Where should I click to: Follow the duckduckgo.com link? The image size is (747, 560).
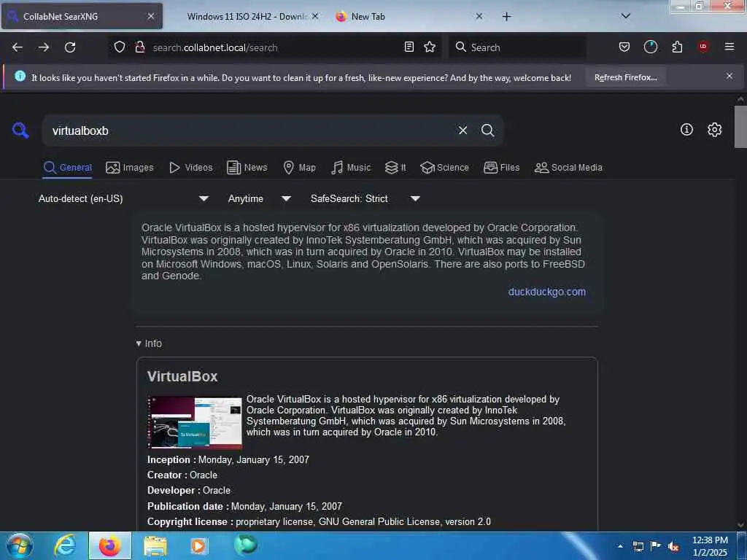coord(547,292)
